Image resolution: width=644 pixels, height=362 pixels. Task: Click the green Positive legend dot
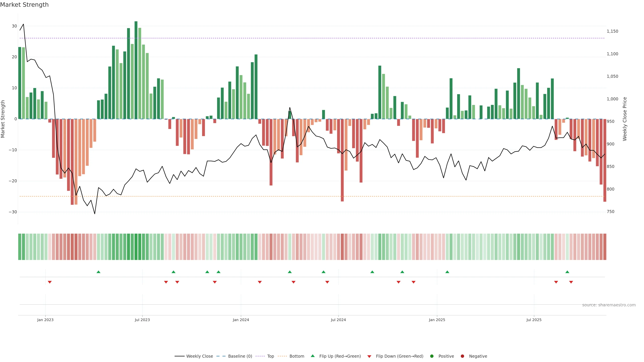click(432, 356)
